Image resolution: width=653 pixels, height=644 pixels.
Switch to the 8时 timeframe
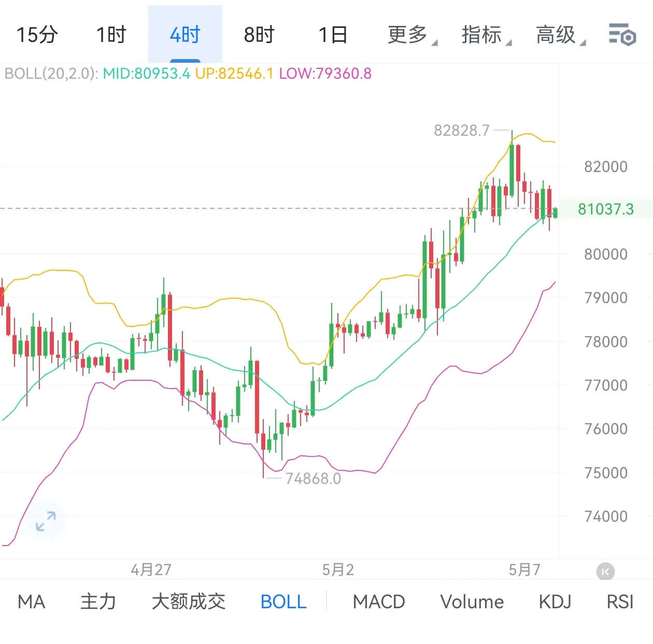pyautogui.click(x=259, y=35)
